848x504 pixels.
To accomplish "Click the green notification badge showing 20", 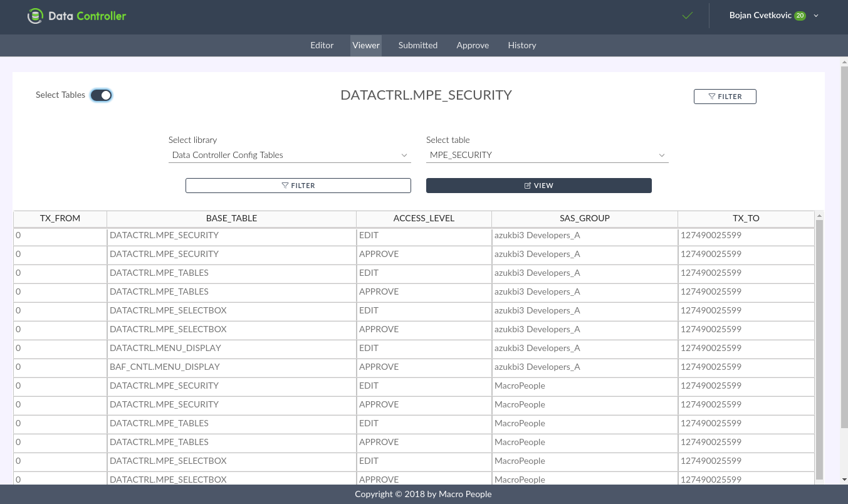I will tap(800, 16).
